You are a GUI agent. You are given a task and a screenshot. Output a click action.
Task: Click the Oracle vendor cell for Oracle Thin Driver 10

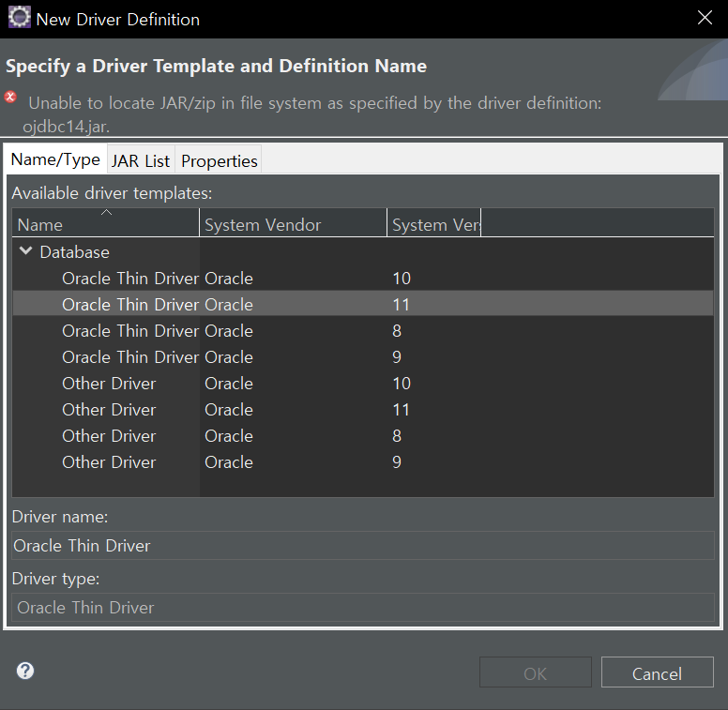(229, 278)
